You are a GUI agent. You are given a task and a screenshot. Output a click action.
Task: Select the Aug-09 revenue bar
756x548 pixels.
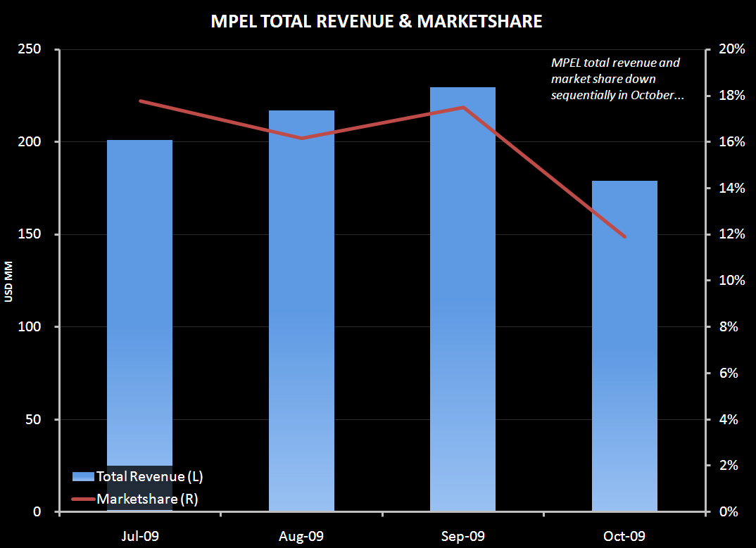(301, 310)
